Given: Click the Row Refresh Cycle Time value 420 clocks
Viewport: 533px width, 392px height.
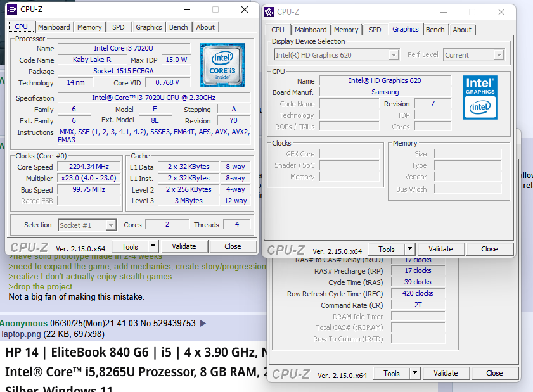Looking at the screenshot, I should [418, 293].
